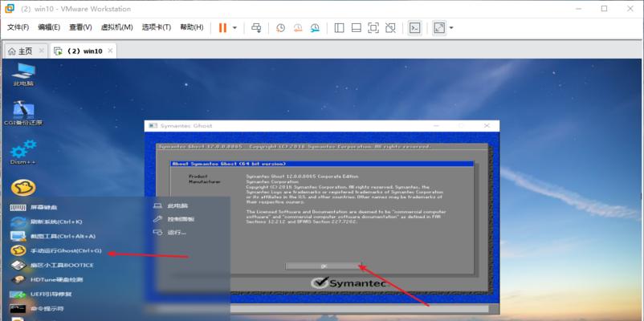Toggle the library sidebar view icon
Screen dimensions: 644x321
coord(339,28)
